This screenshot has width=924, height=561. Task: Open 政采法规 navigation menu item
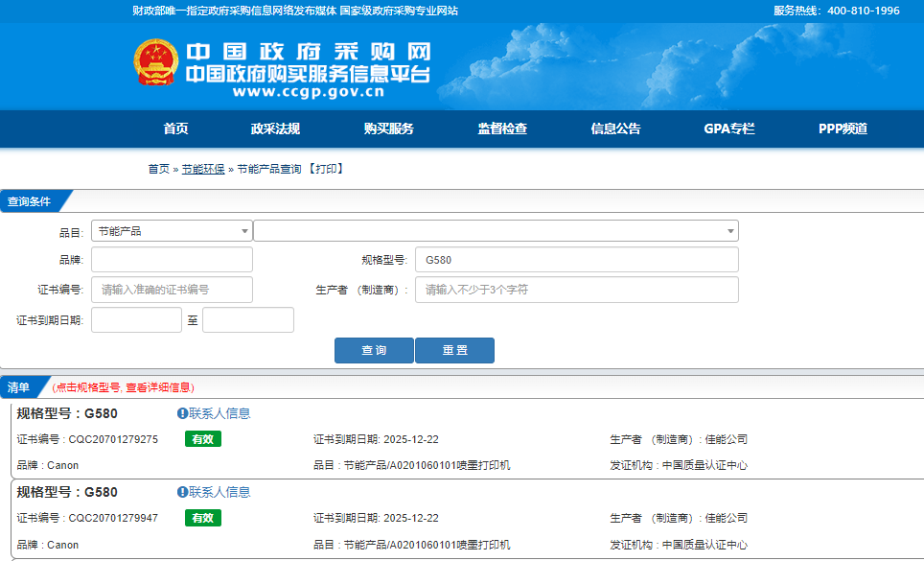click(275, 129)
